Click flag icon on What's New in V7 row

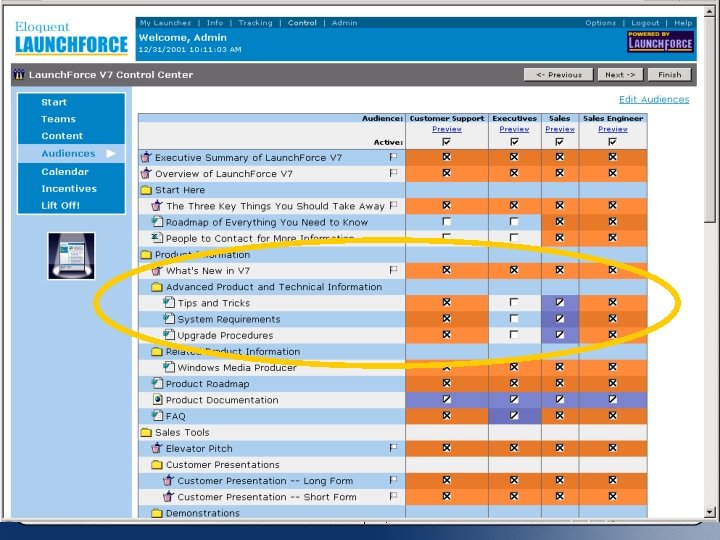[x=393, y=270]
